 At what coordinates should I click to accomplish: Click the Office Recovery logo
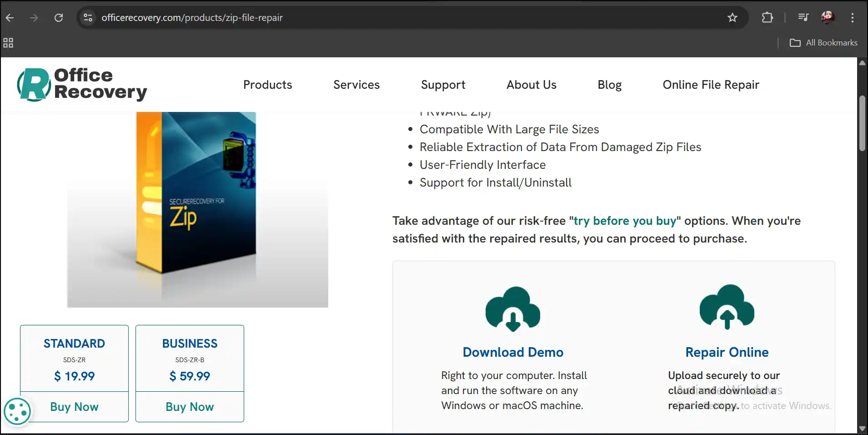click(82, 85)
